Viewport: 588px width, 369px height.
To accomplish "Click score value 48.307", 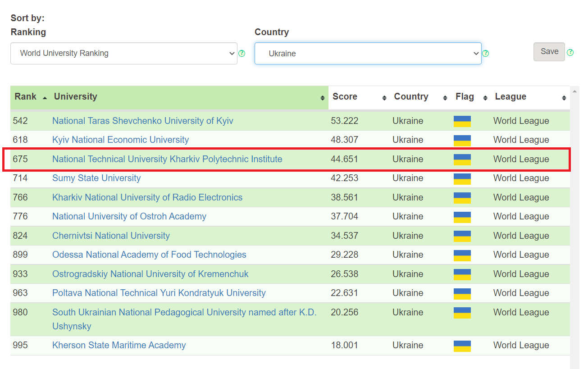I will click(x=344, y=140).
